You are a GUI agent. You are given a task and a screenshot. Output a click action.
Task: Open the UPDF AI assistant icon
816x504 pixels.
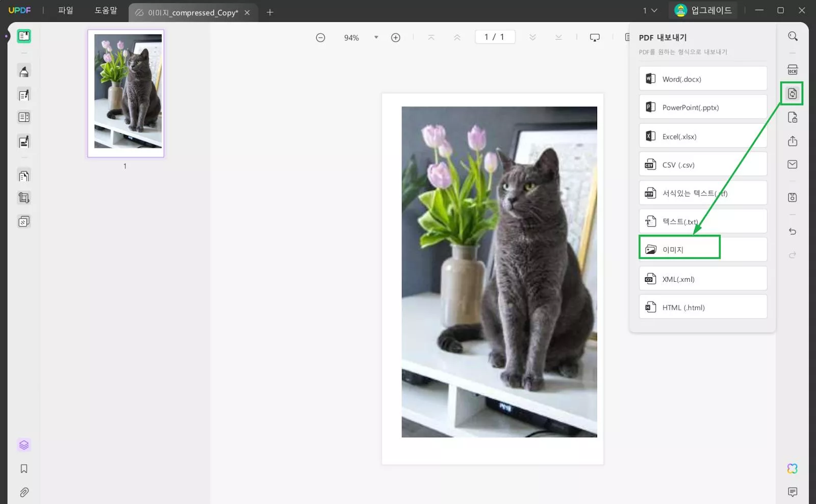pyautogui.click(x=793, y=469)
